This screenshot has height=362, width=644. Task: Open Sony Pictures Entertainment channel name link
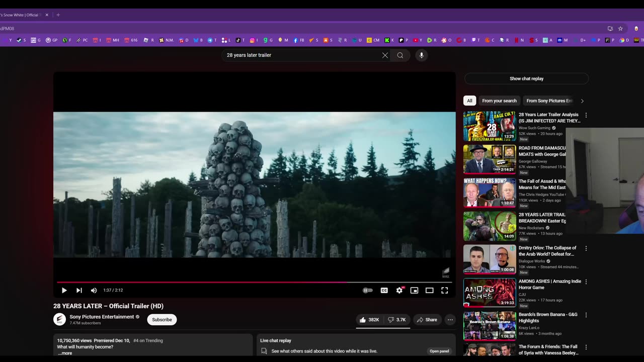[x=102, y=317]
